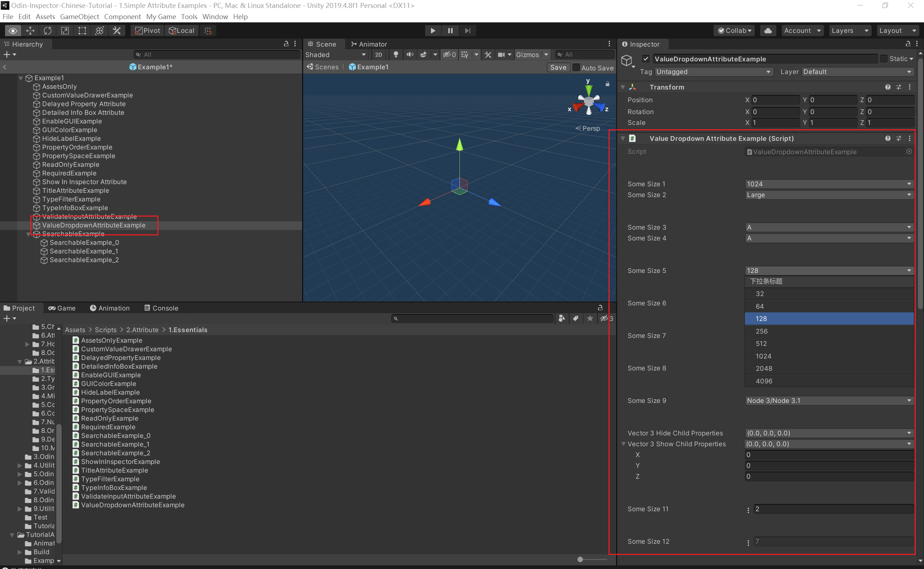Click the Play button
The width and height of the screenshot is (924, 569).
tap(433, 30)
